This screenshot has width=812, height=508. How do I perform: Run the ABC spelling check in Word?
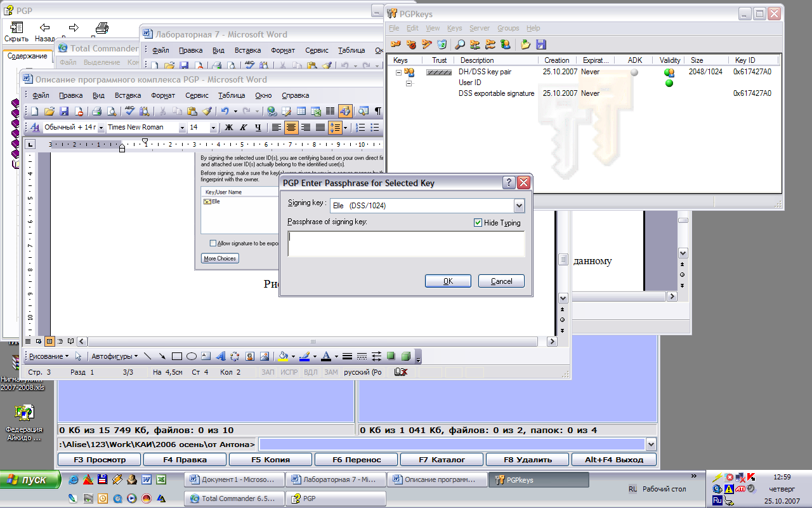[129, 111]
